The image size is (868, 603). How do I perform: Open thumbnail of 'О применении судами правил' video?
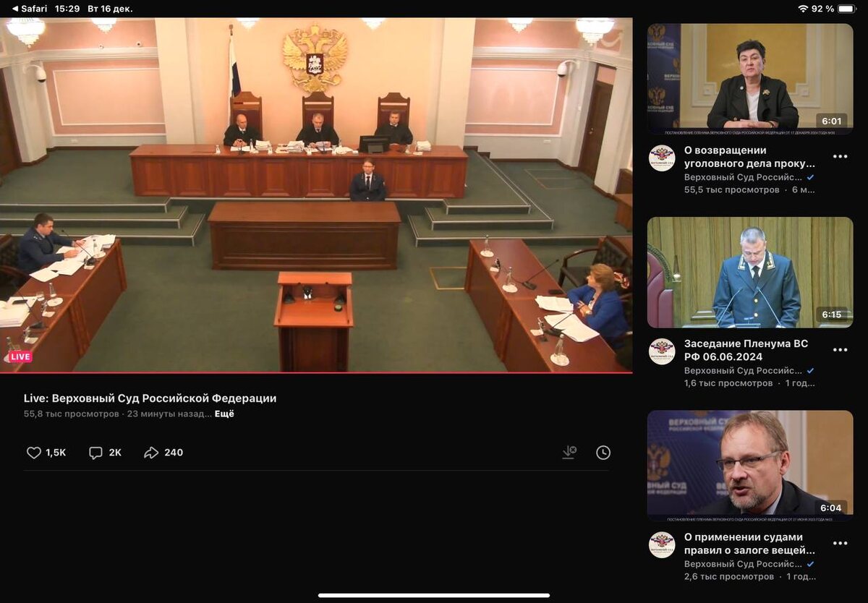[750, 466]
